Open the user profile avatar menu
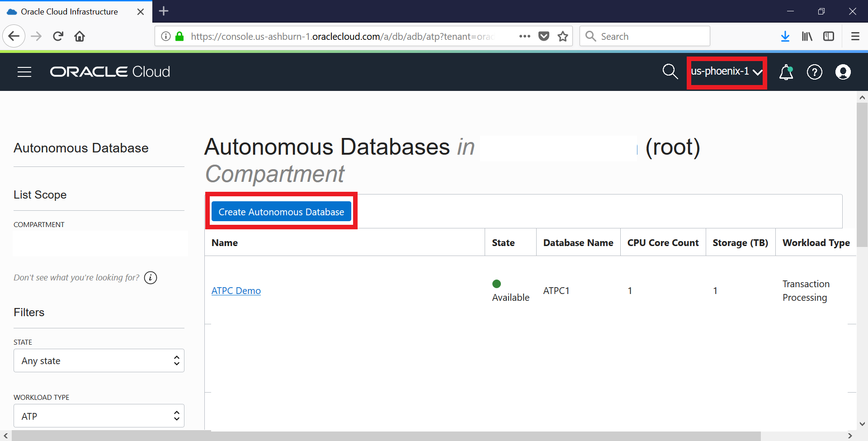868x441 pixels. pyautogui.click(x=843, y=72)
